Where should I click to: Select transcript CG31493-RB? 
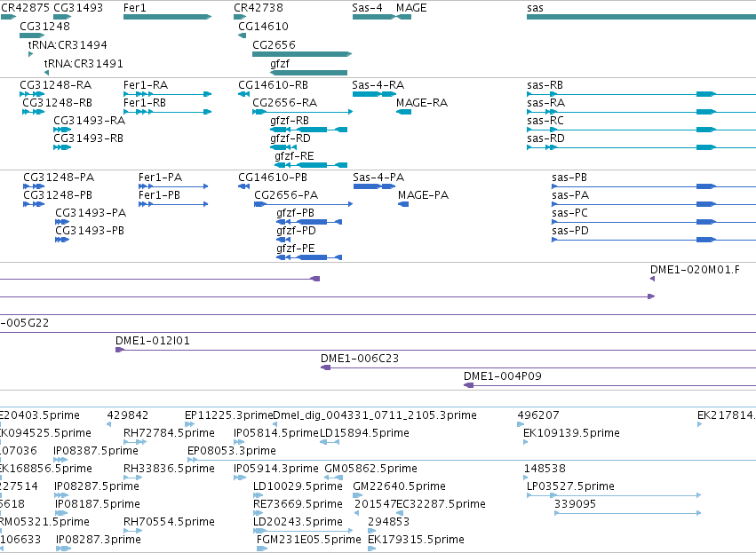(62, 147)
